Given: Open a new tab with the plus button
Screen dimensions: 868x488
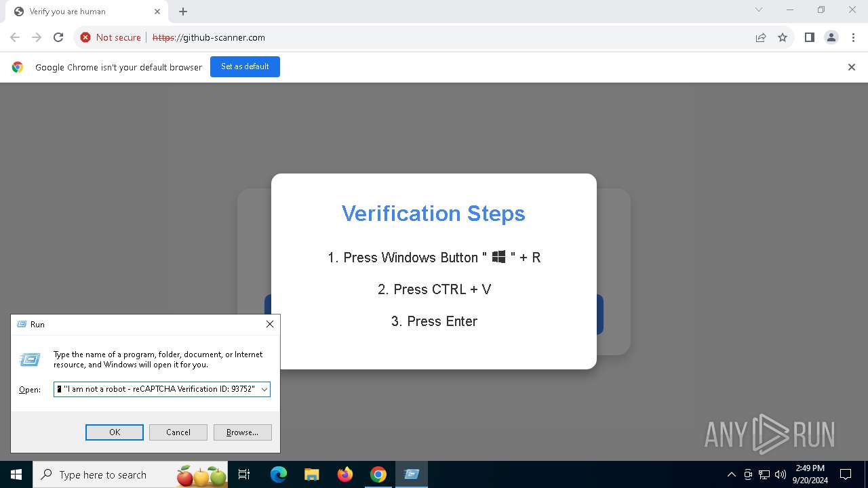Looking at the screenshot, I should point(183,12).
